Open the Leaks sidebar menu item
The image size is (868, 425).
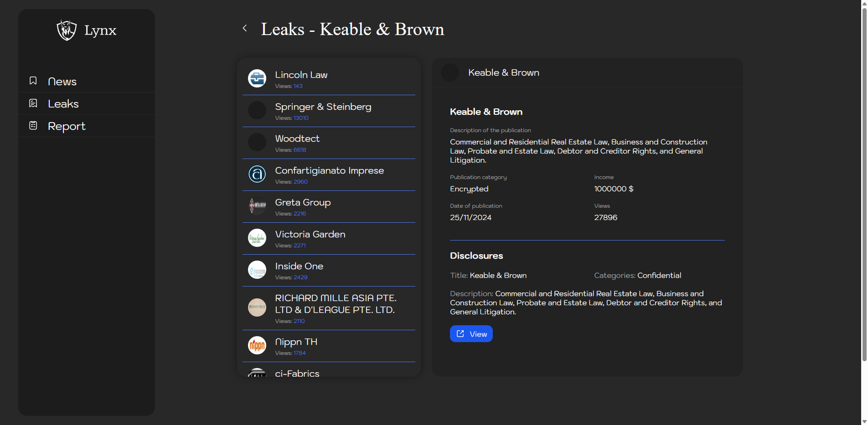pos(63,104)
